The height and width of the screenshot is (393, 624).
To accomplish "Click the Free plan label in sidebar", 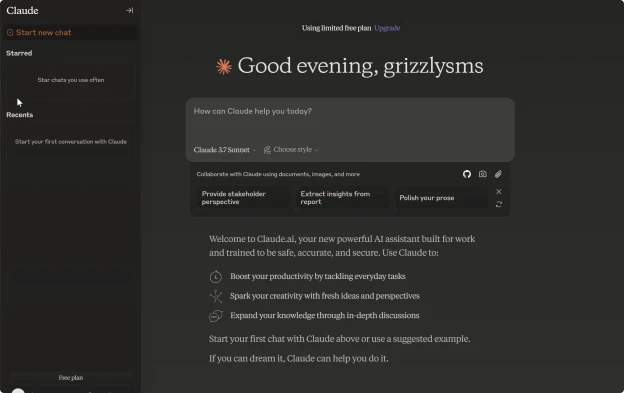I will click(x=71, y=377).
